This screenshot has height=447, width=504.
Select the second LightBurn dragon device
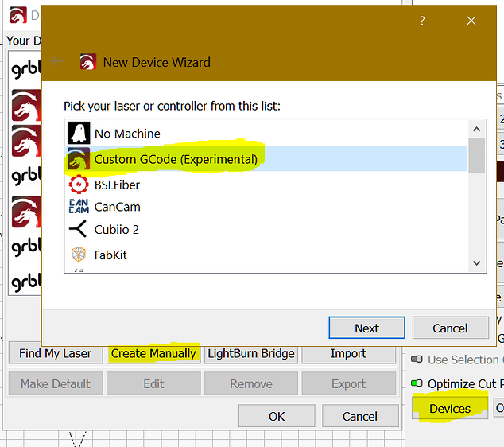pyautogui.click(x=25, y=141)
